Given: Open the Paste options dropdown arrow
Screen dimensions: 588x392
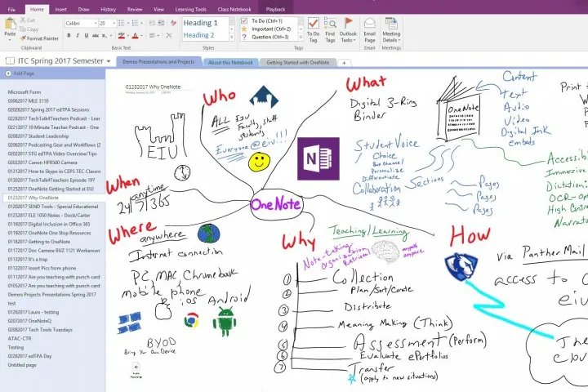Looking at the screenshot, I should pos(10,39).
